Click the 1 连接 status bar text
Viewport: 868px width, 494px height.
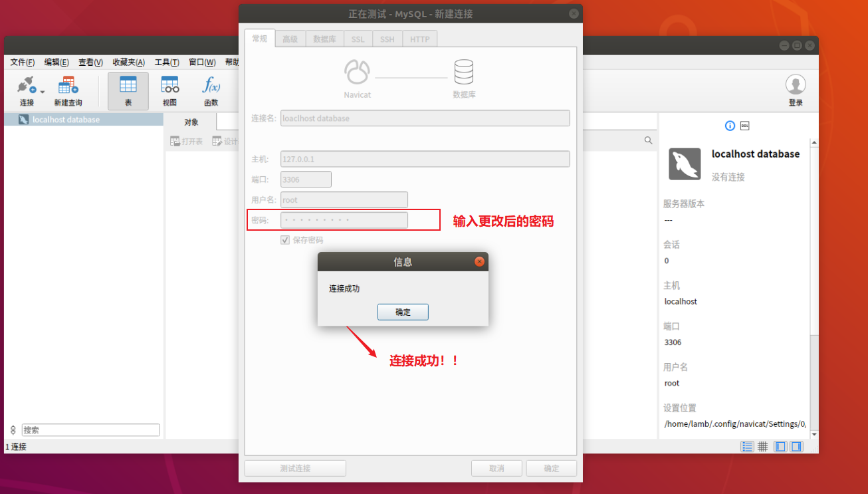[16, 447]
